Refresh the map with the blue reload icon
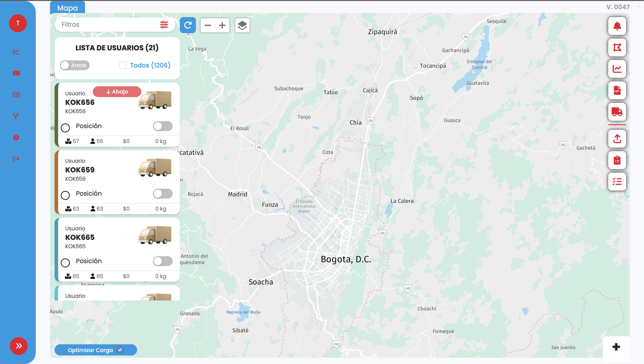Viewport: 644px width, 364px height. (188, 25)
